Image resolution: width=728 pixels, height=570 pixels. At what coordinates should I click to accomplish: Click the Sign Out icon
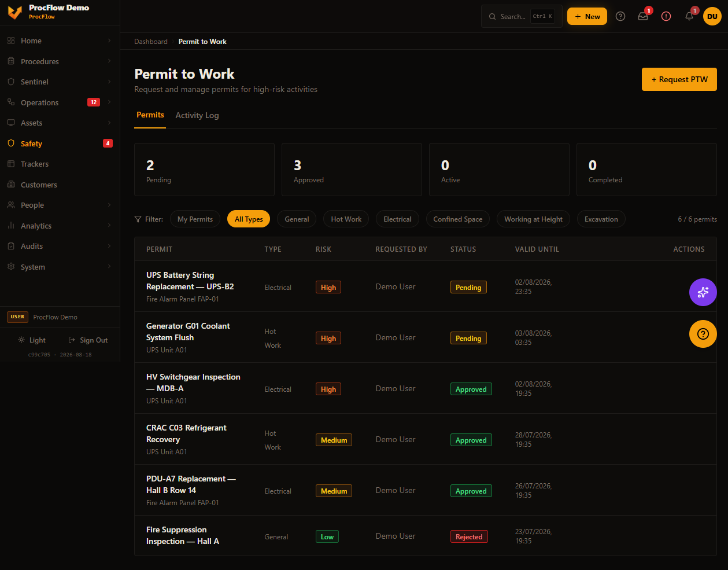point(72,340)
